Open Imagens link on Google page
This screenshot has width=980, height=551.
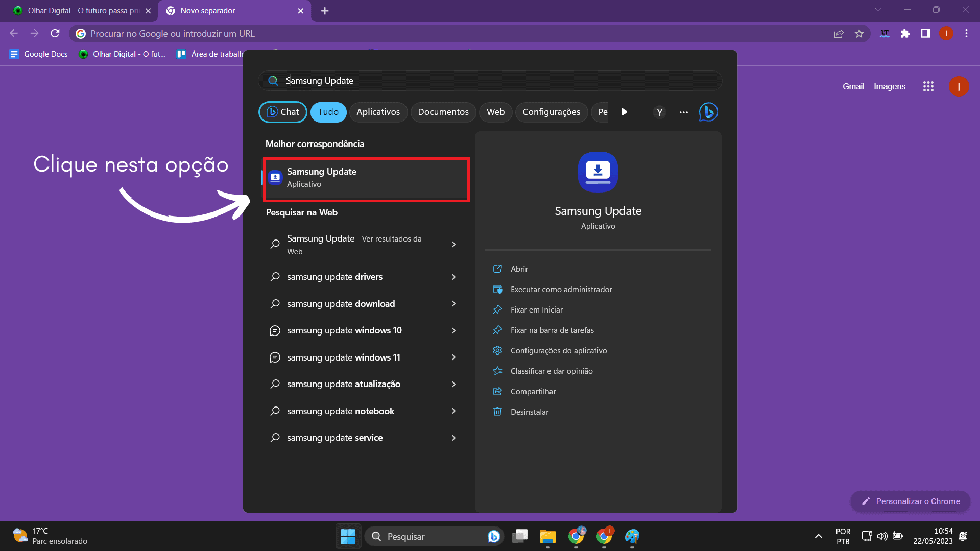click(890, 86)
